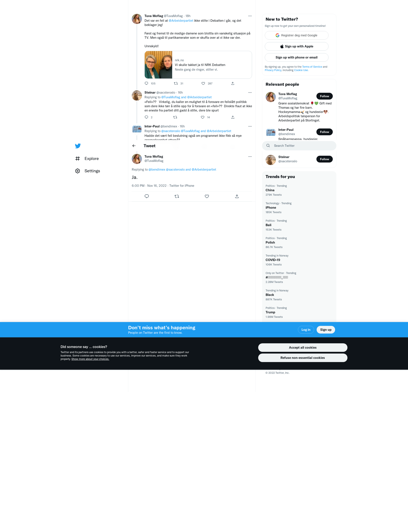
Task: Click @Arbeiderpartiet mention in Tuva's tweet
Action: pyautogui.click(x=181, y=21)
